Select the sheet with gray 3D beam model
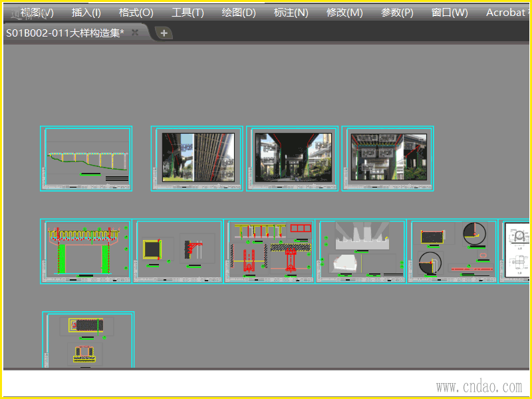Viewport: 532px width, 399px height. [361, 251]
